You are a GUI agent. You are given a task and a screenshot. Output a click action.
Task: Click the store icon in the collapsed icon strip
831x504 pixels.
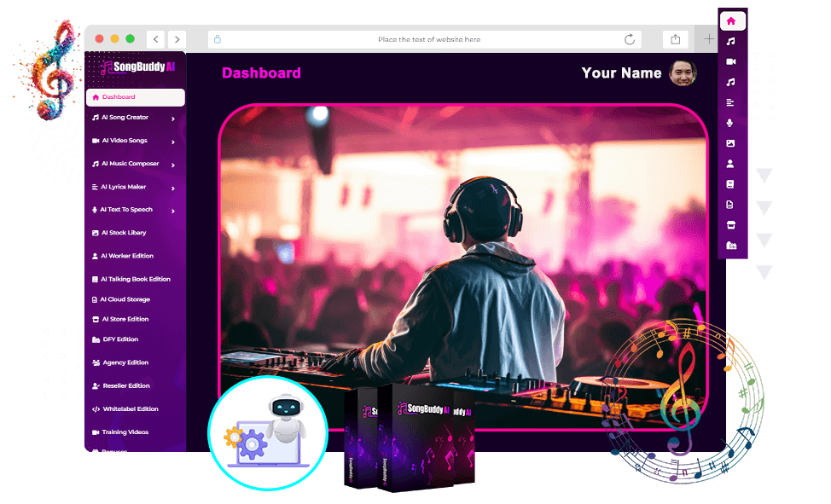click(731, 225)
